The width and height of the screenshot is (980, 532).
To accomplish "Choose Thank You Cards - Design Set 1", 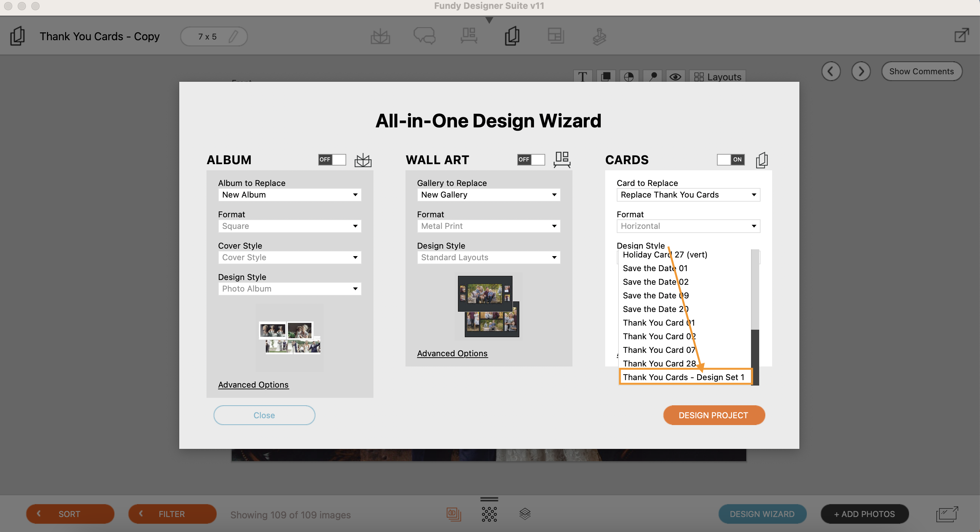I will click(x=685, y=377).
